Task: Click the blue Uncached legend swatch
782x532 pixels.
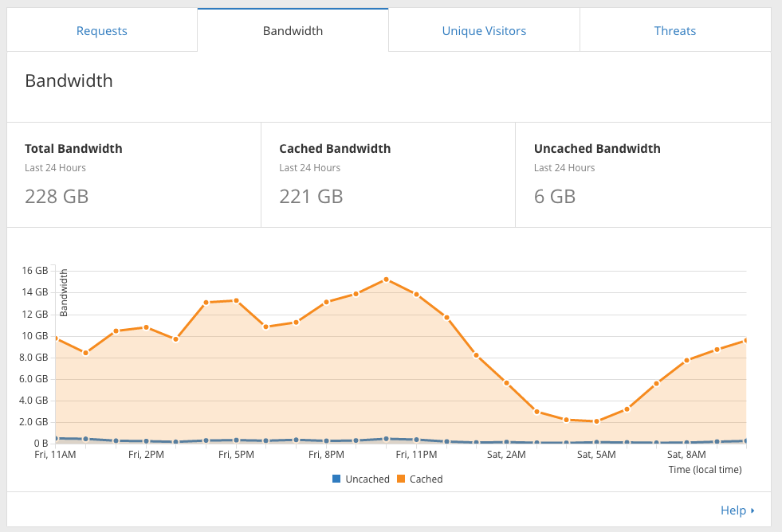Action: 336,479
